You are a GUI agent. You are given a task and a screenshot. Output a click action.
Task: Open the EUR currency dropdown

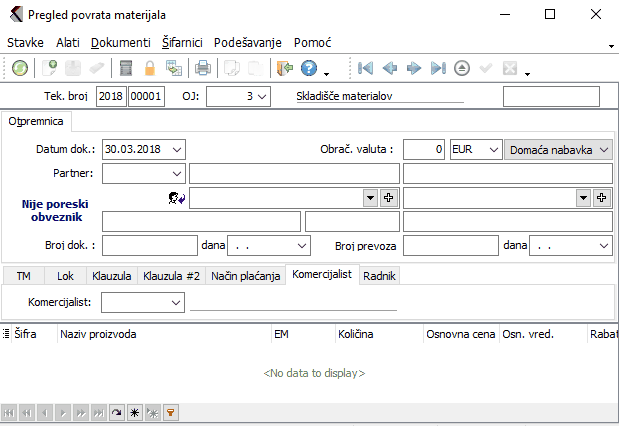491,149
